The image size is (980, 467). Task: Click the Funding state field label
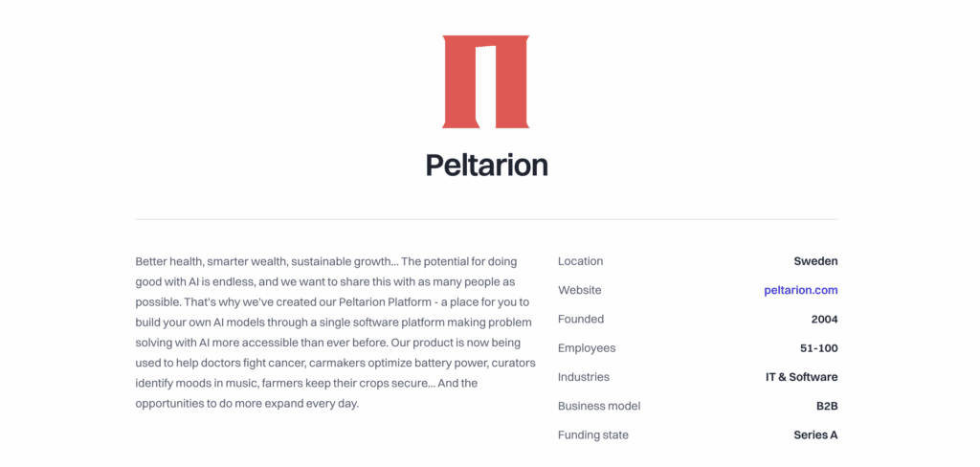(x=593, y=434)
